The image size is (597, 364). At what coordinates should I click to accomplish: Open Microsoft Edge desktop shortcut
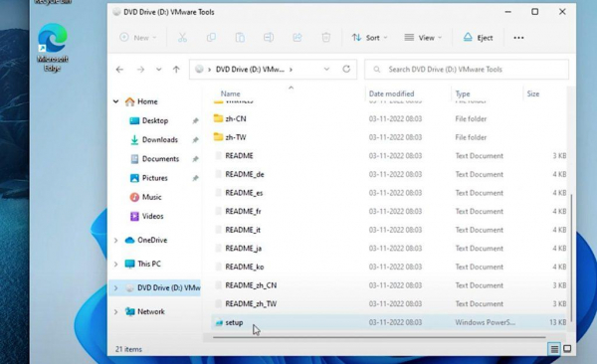[53, 48]
